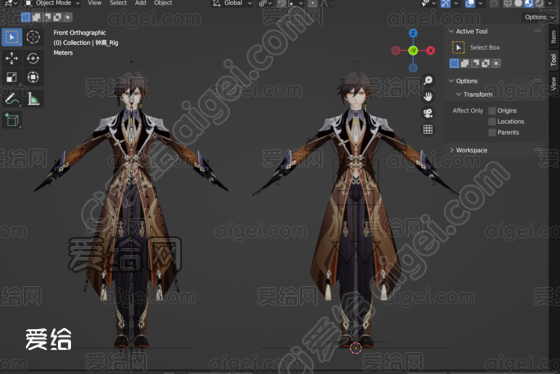Set header select mode to Subtract Selection

pyautogui.click(x=47, y=17)
